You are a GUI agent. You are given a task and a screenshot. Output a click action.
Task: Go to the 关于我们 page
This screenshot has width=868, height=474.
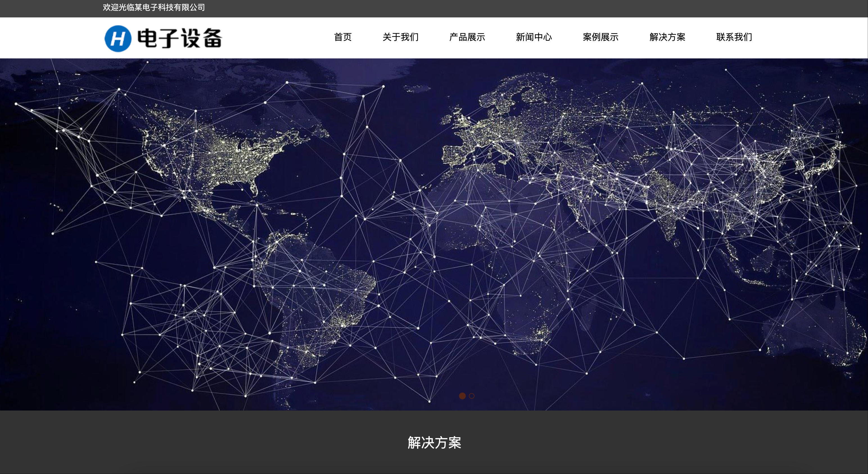pos(400,37)
